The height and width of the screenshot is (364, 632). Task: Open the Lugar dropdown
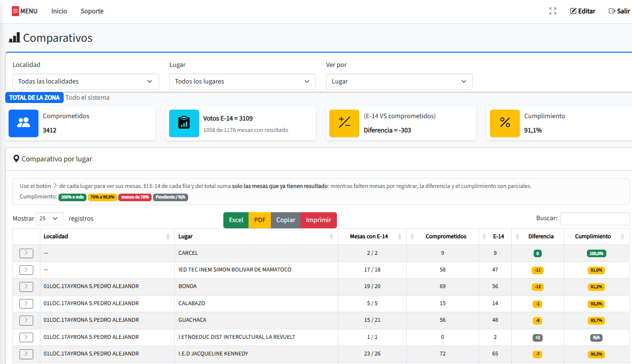pyautogui.click(x=242, y=82)
